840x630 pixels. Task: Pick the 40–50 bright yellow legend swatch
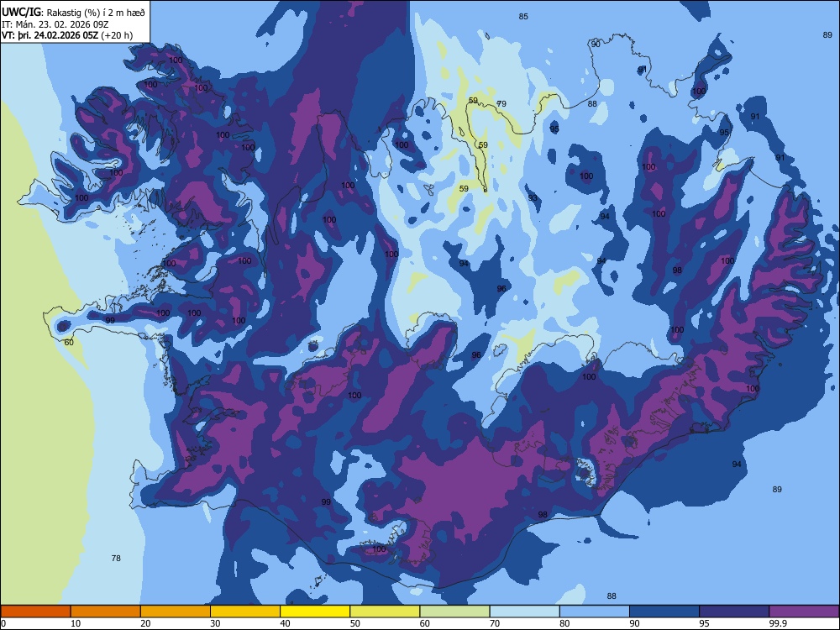(315, 612)
